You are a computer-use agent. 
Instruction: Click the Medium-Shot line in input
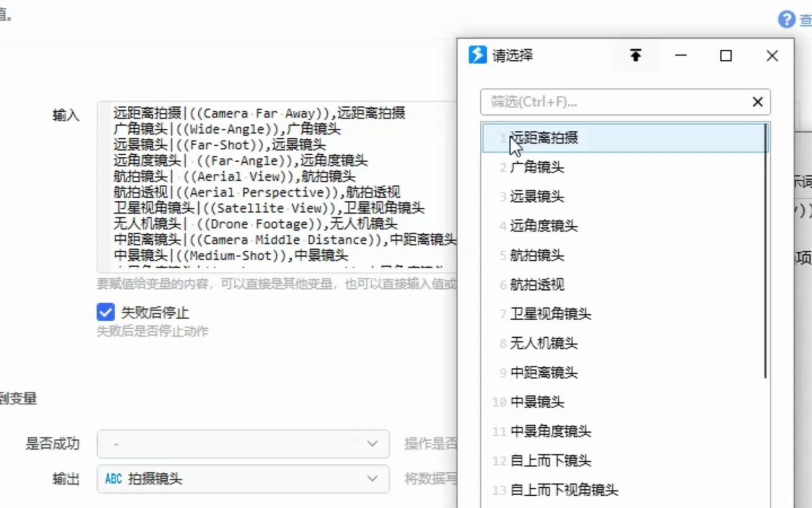coord(231,255)
